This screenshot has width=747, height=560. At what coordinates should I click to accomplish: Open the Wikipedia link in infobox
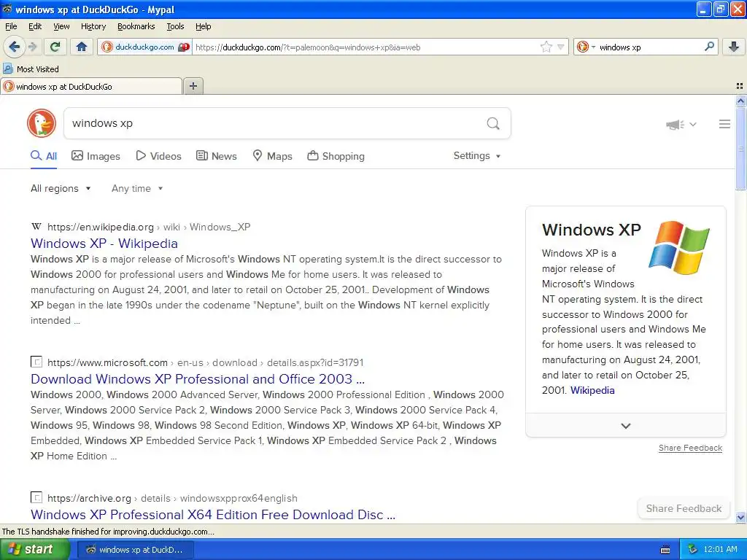click(592, 391)
